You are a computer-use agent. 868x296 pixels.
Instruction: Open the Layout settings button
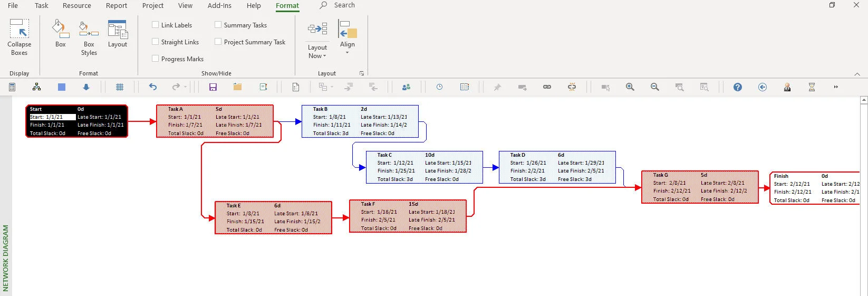pyautogui.click(x=118, y=34)
